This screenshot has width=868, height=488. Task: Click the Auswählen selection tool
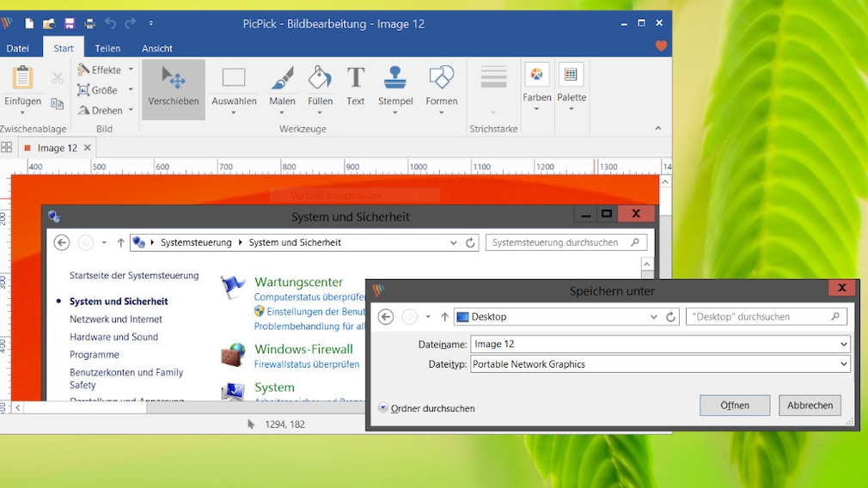[234, 88]
